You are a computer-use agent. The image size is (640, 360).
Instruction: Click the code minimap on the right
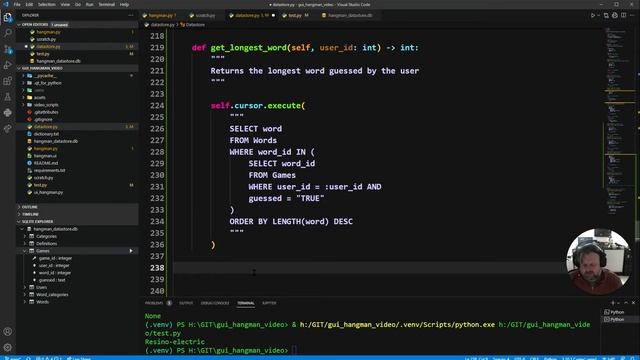tap(619, 122)
